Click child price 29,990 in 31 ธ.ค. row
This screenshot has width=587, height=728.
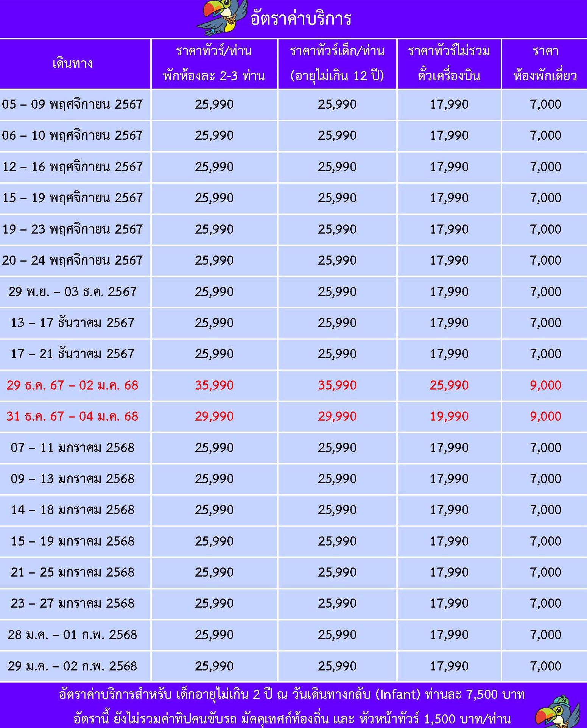point(337,416)
